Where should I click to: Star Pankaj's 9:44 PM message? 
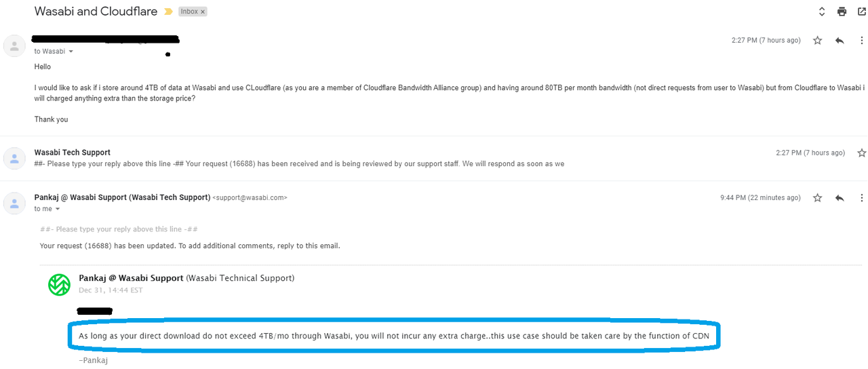817,198
